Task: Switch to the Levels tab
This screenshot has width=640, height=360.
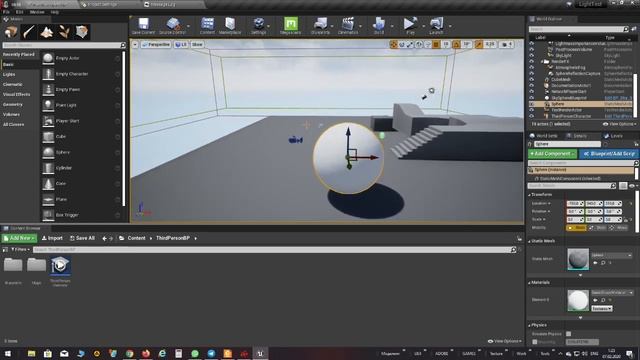Action: coord(613,136)
